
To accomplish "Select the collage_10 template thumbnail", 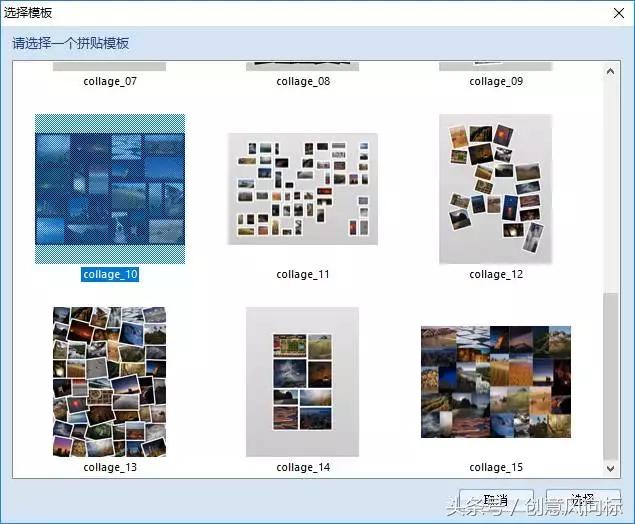I will [110, 188].
